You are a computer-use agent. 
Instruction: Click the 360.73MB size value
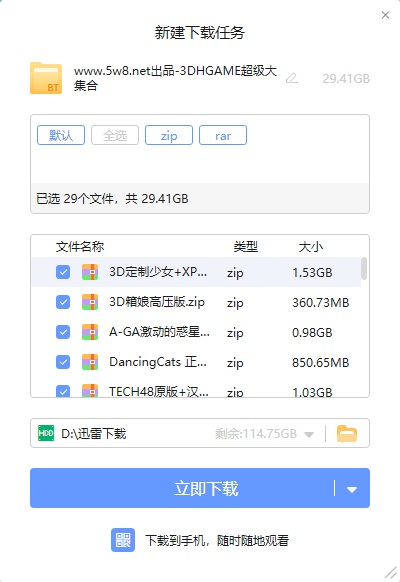click(x=321, y=303)
